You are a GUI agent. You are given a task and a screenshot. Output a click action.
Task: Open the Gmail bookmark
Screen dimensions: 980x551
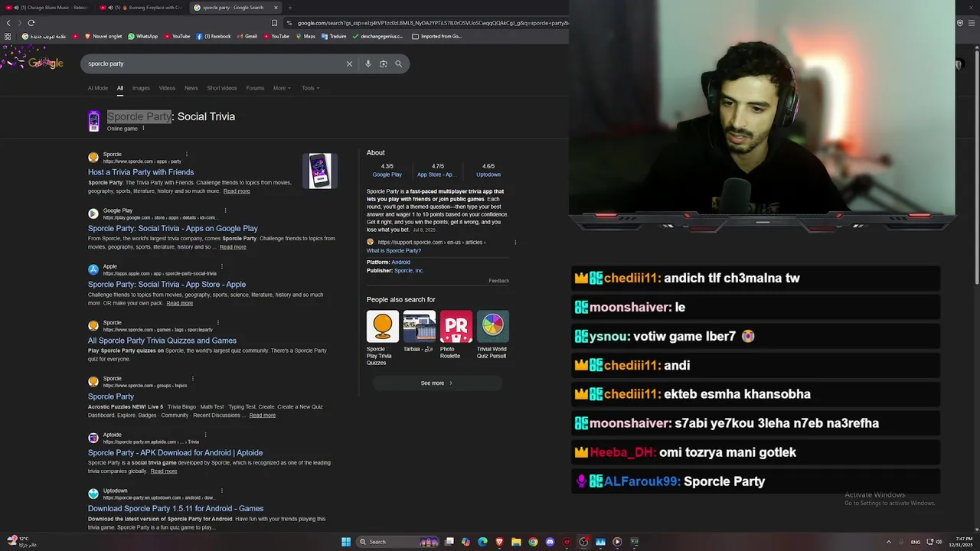pyautogui.click(x=247, y=36)
